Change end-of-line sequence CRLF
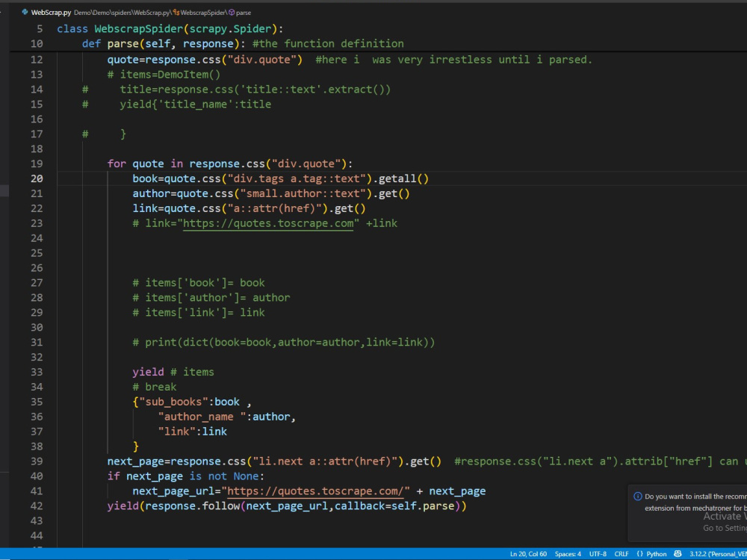 coord(622,554)
